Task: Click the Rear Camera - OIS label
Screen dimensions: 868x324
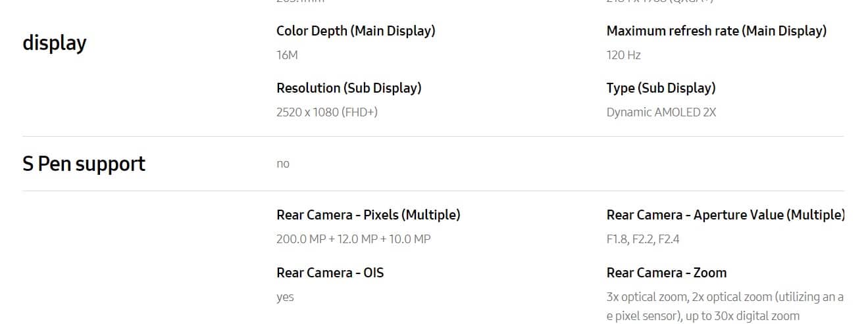Action: click(x=330, y=273)
